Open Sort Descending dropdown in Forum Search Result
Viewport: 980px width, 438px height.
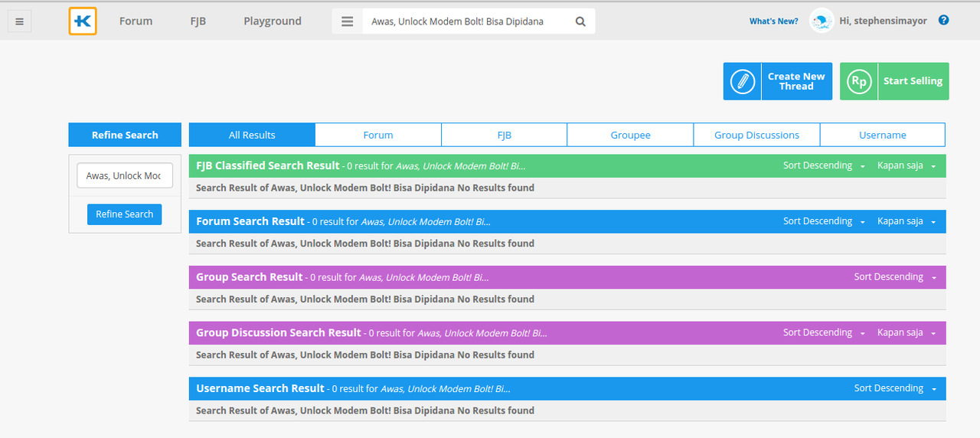(x=824, y=221)
